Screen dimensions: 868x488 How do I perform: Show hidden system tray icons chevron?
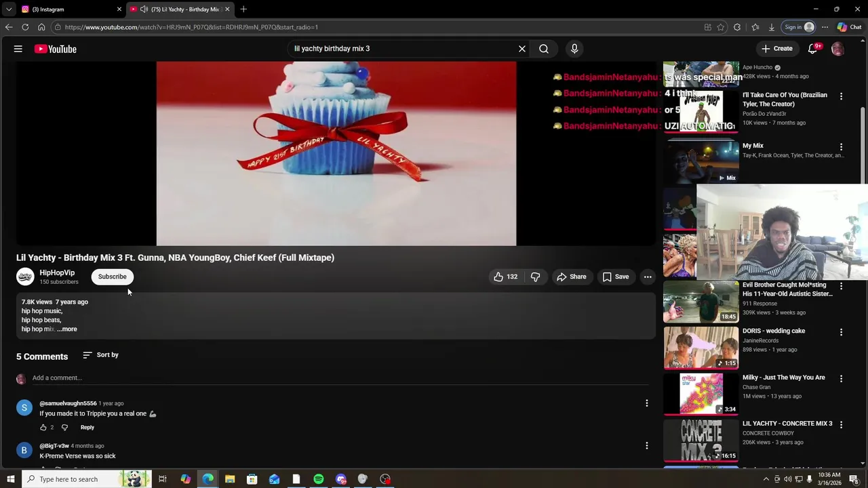[766, 479]
